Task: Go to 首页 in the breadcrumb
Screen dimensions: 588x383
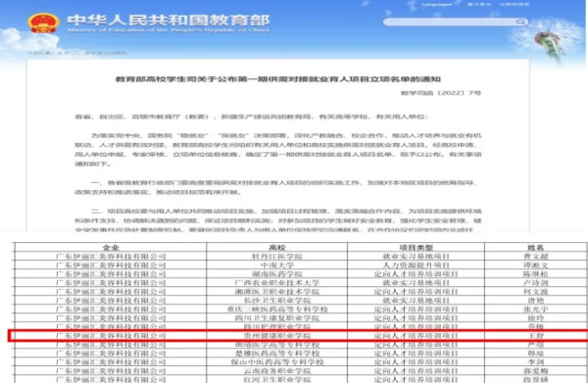Action: click(x=64, y=53)
